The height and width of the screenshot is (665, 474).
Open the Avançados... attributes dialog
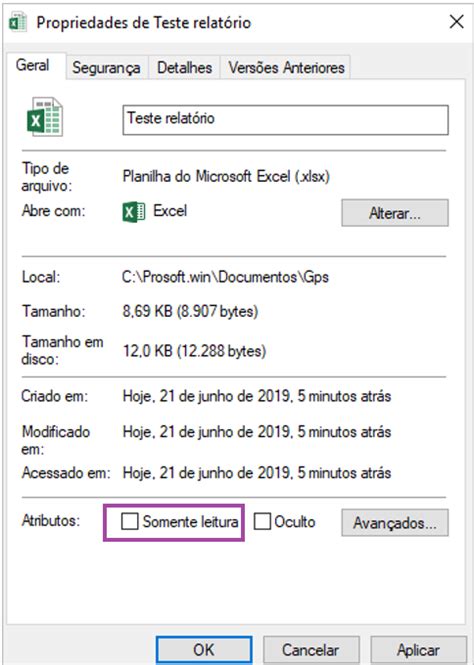(395, 523)
